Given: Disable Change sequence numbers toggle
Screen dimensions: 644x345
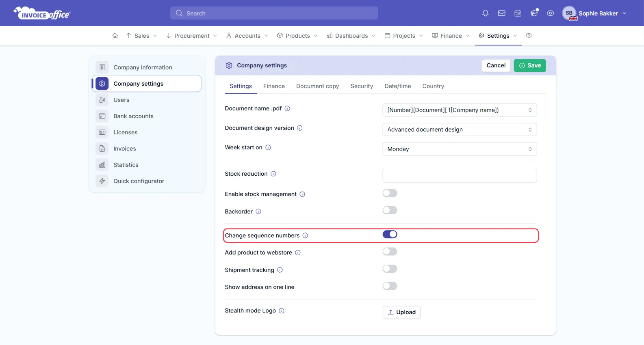Looking at the screenshot, I should click(x=390, y=234).
